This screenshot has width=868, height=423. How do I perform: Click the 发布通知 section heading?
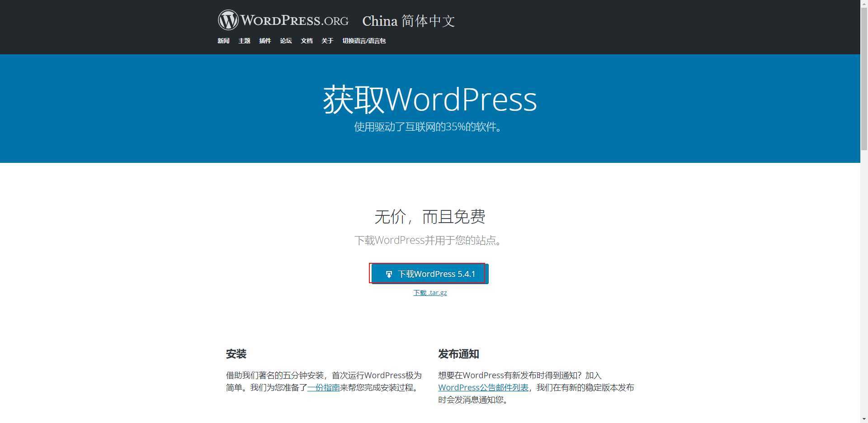[458, 354]
